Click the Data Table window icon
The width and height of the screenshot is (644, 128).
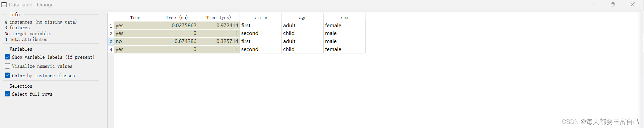point(4,4)
